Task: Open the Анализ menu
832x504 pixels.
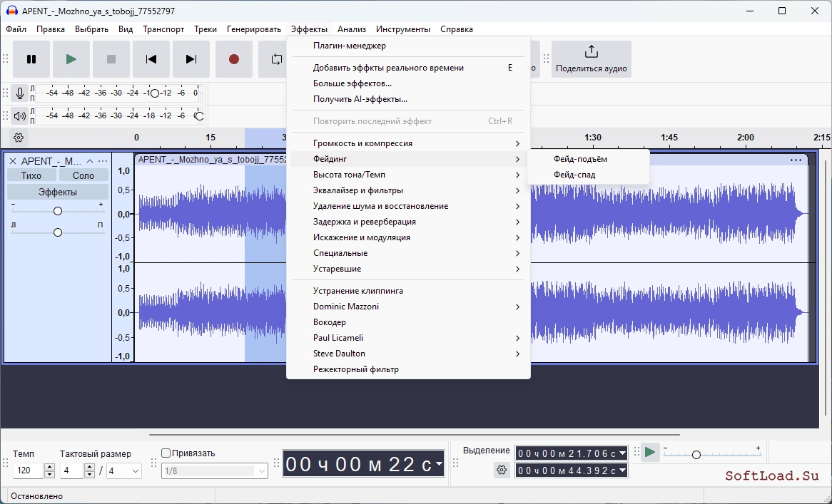Action: [352, 29]
